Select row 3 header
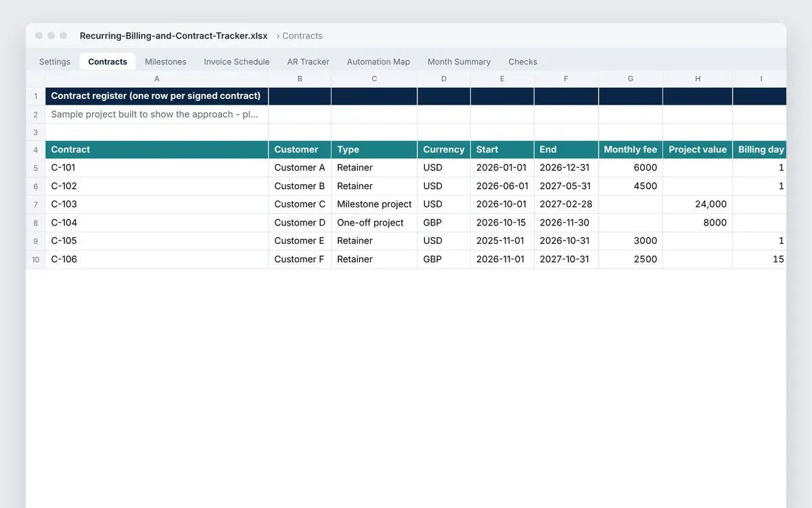 pos(36,132)
